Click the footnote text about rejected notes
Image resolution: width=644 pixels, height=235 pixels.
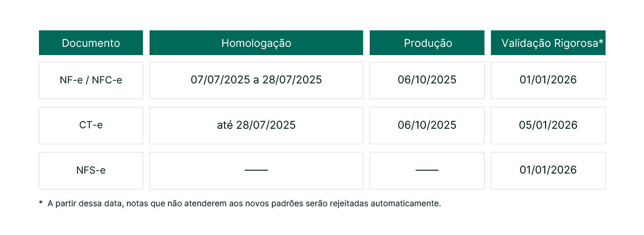tap(244, 203)
